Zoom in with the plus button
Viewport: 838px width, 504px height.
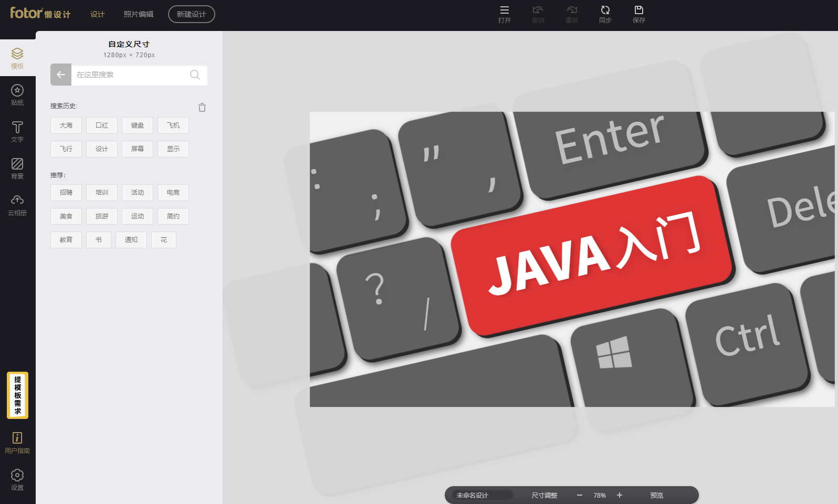pos(620,495)
